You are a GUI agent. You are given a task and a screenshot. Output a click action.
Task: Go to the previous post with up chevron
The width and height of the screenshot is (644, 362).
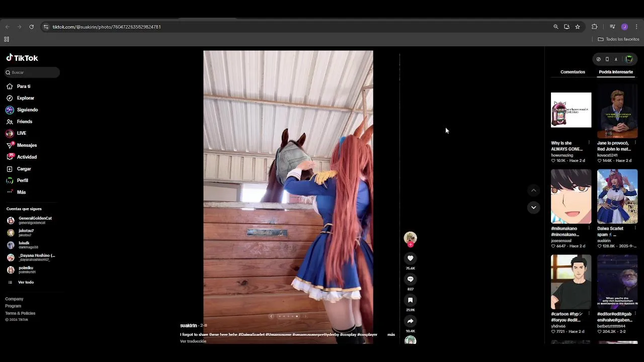534,190
